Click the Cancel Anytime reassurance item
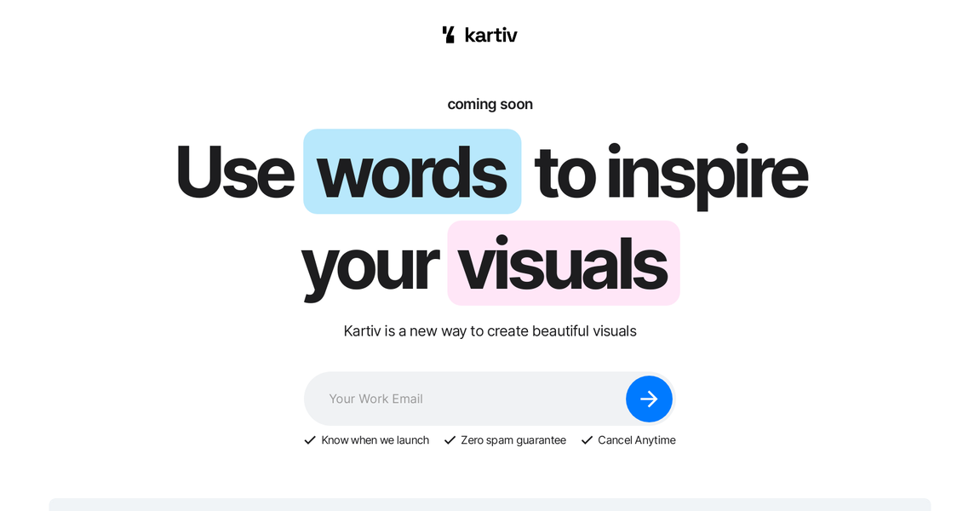 637,439
